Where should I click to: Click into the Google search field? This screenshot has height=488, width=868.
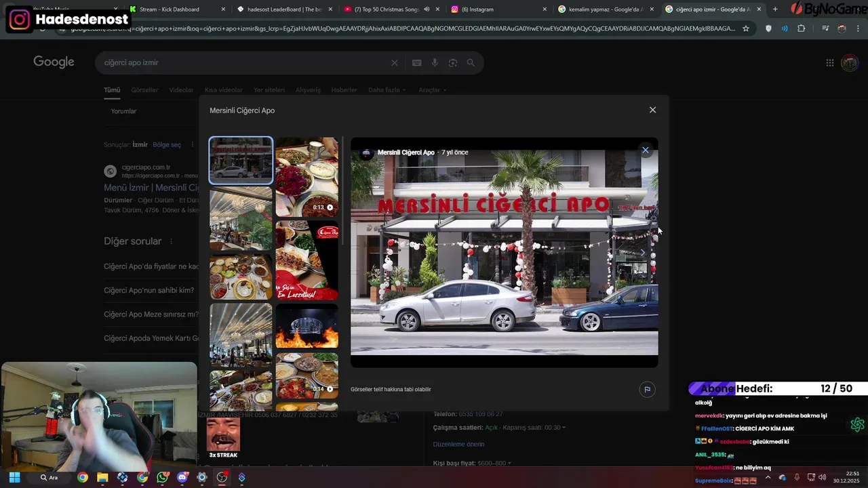click(x=244, y=62)
